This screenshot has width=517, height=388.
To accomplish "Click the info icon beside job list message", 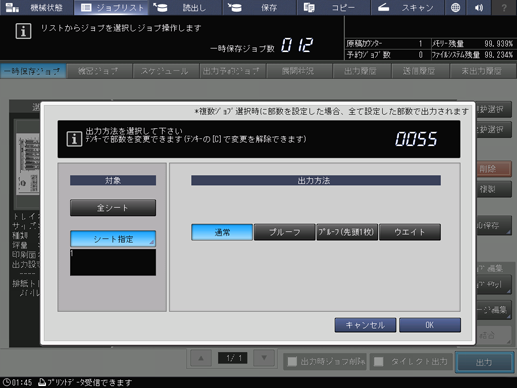I will pos(23,31).
